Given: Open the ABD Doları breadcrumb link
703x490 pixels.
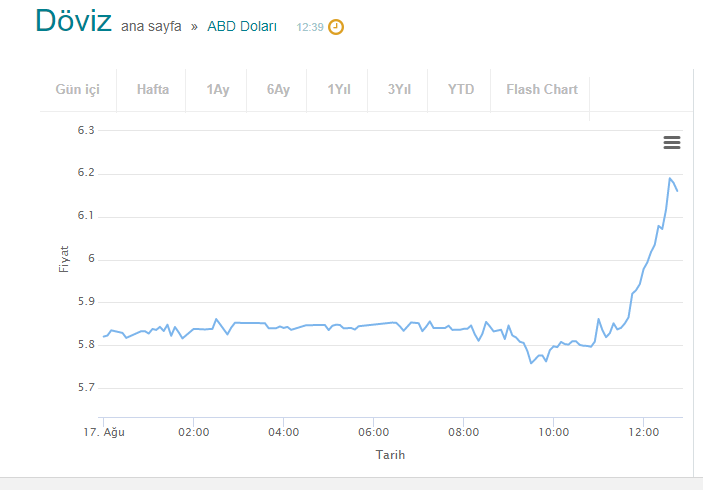Looking at the screenshot, I should pos(242,27).
